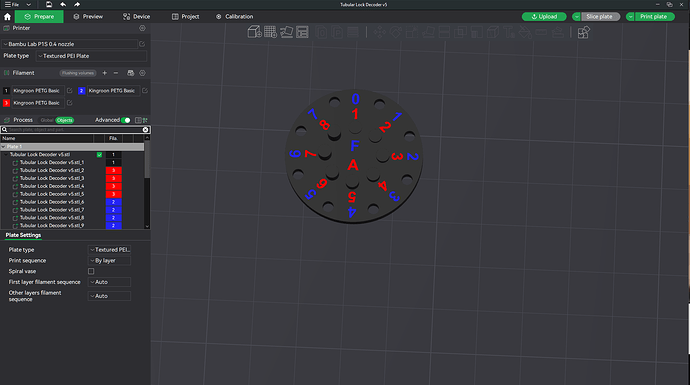
Task: Open the Print sequence By layer dropdown
Action: [x=109, y=260]
